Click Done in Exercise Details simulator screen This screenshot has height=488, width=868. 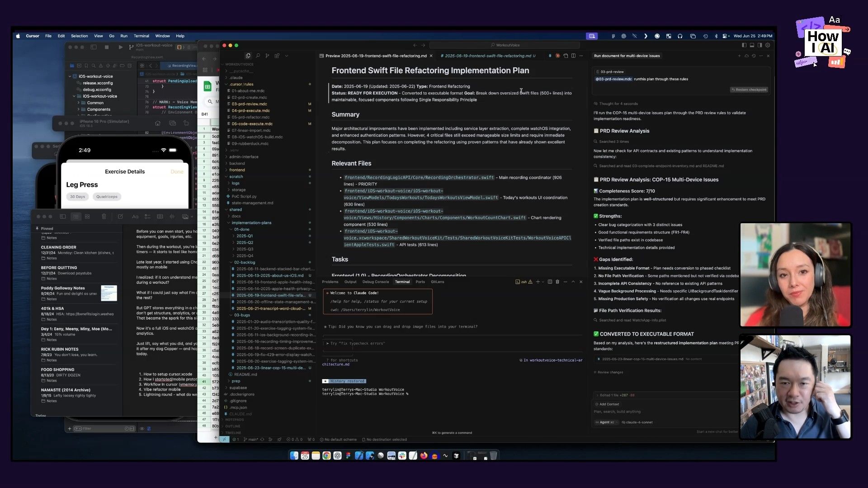(x=177, y=172)
